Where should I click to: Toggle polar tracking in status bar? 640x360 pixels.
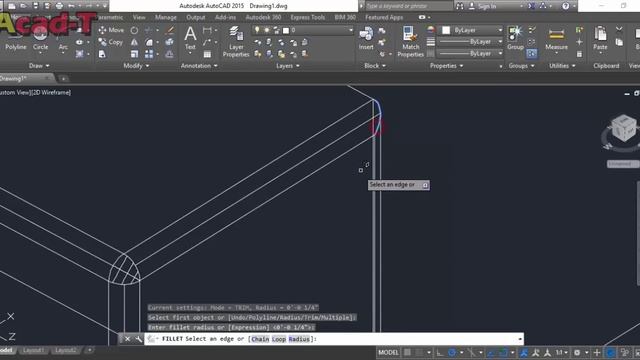point(452,352)
